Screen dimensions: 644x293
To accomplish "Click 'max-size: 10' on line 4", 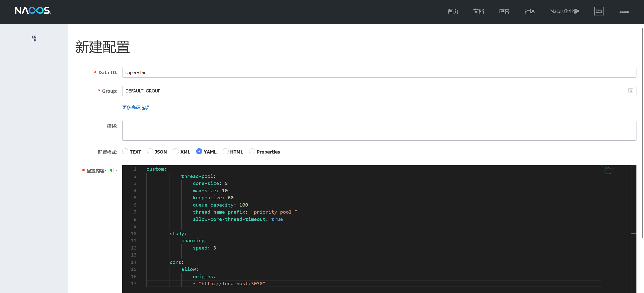I will (210, 191).
